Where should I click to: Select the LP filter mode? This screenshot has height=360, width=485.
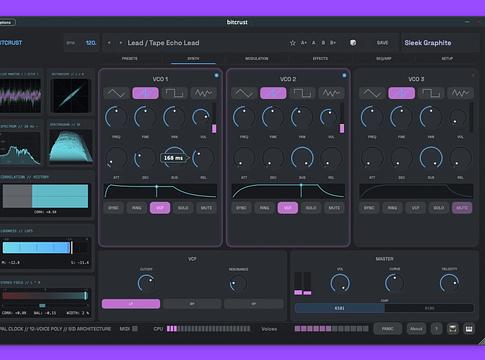(x=131, y=304)
